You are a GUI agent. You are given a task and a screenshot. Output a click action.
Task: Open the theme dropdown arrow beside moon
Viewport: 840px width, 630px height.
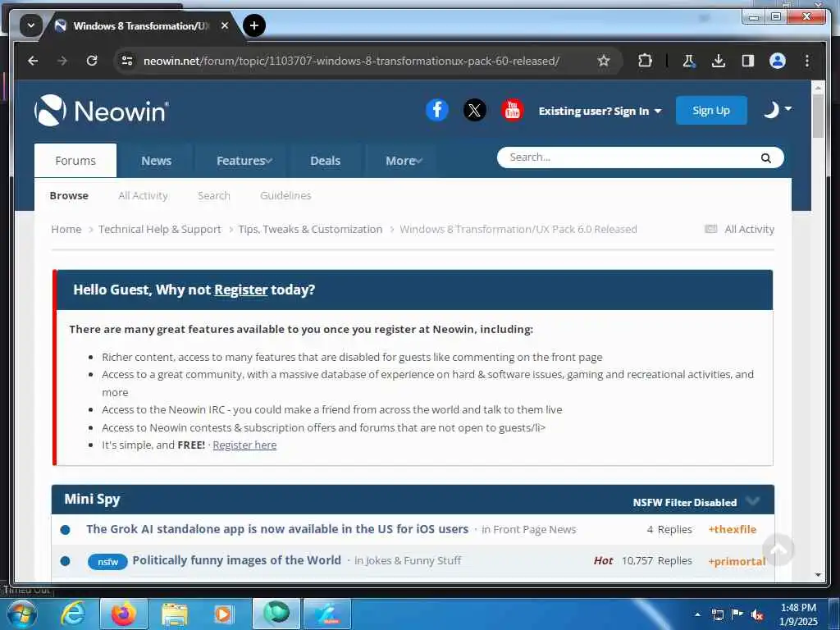pos(788,108)
